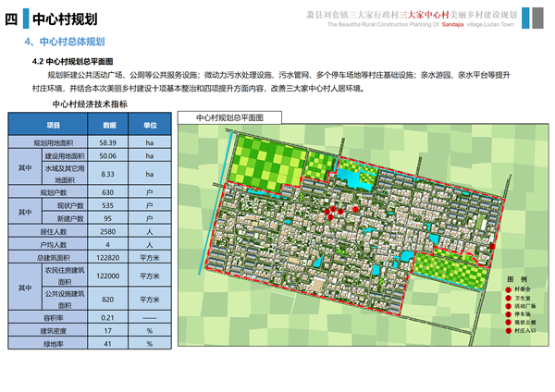Click the red 卫生室 legend marker

(x=509, y=298)
